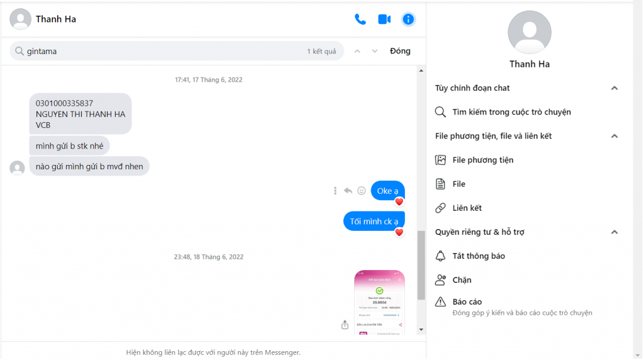Viewport: 644px width, 360px height.
Task: Start a video call with Thanh Ha
Action: [384, 20]
